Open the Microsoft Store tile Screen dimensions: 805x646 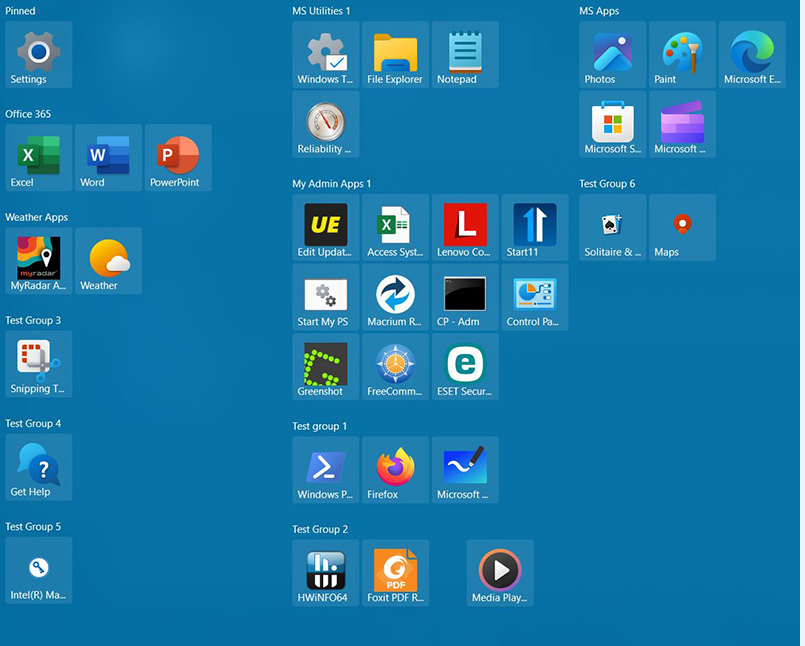(612, 124)
